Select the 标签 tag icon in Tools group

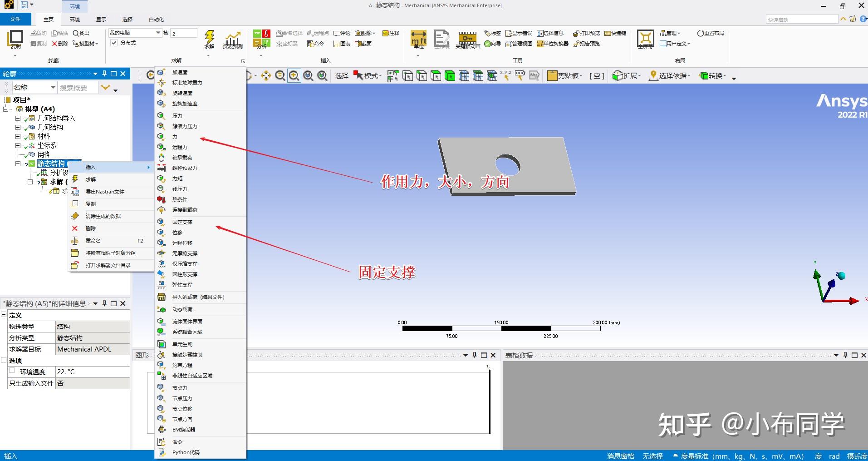tap(487, 33)
